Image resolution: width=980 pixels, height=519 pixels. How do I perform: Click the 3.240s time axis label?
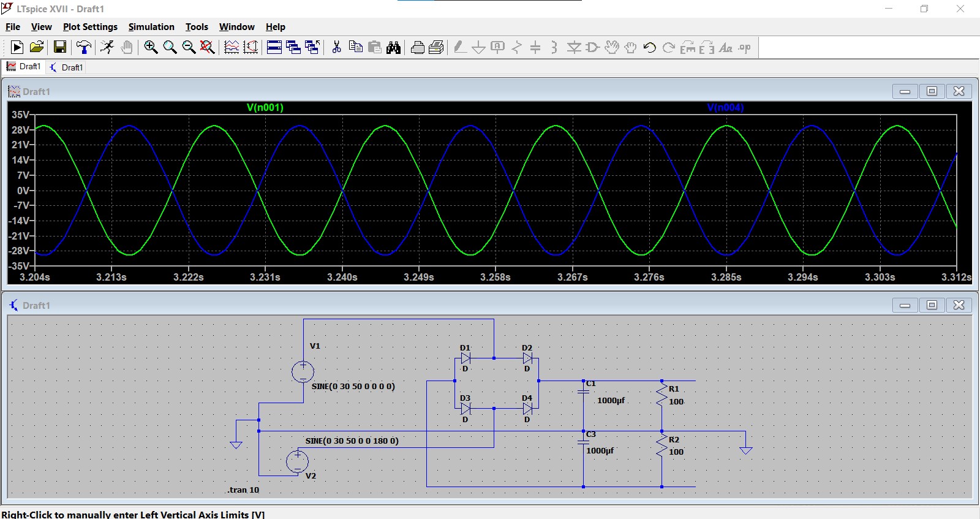[342, 278]
